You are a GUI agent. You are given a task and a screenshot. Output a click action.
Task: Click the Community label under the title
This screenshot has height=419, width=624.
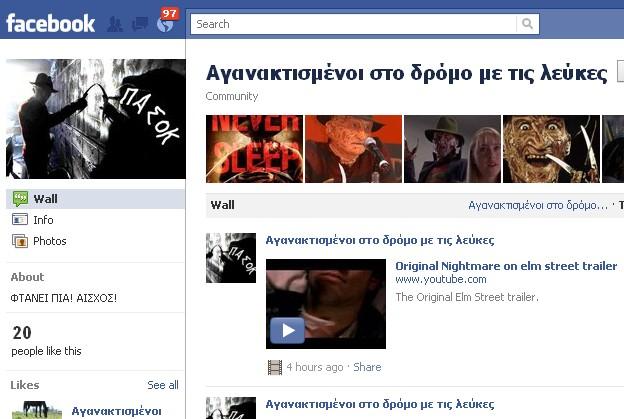click(x=232, y=96)
